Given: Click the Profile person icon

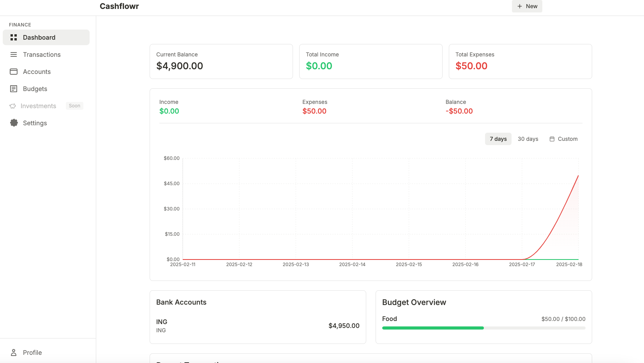Looking at the screenshot, I should pos(14,352).
